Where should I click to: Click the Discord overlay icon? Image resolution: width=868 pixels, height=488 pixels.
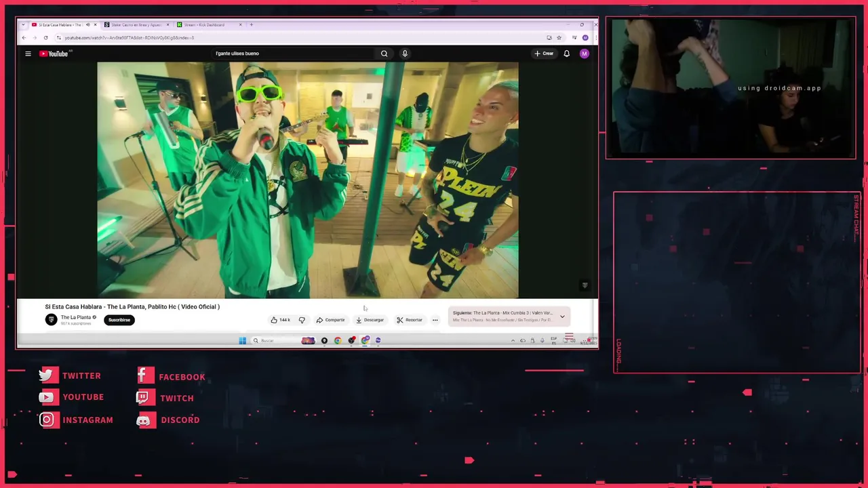[144, 420]
